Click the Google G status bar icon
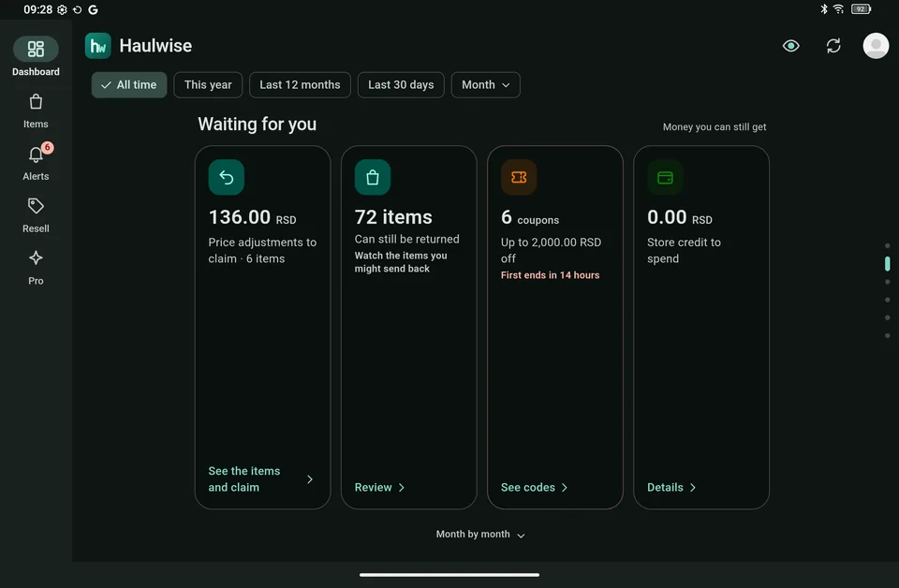 click(93, 9)
